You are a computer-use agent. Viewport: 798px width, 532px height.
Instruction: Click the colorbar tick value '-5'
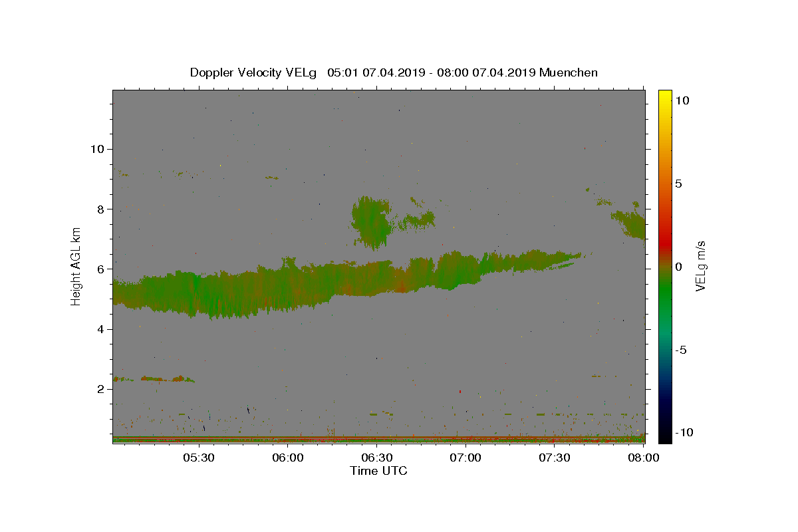click(x=681, y=350)
